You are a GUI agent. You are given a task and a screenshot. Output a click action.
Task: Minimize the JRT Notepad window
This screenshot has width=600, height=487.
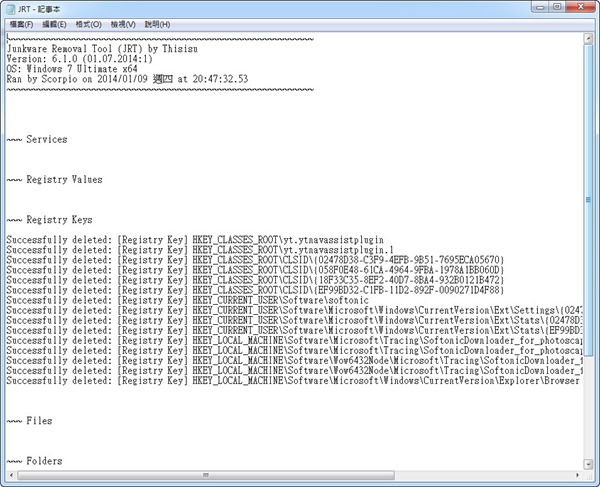[x=540, y=7]
